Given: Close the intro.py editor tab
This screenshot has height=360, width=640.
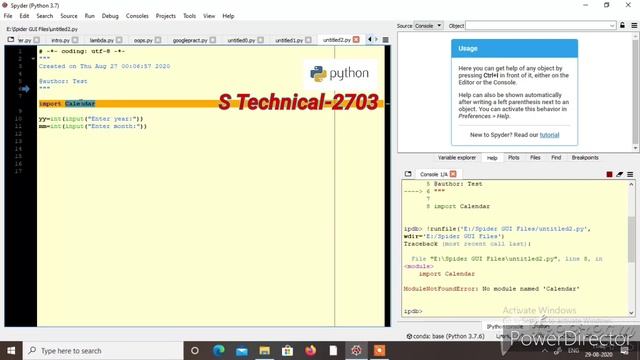Looking at the screenshot, I should point(75,40).
